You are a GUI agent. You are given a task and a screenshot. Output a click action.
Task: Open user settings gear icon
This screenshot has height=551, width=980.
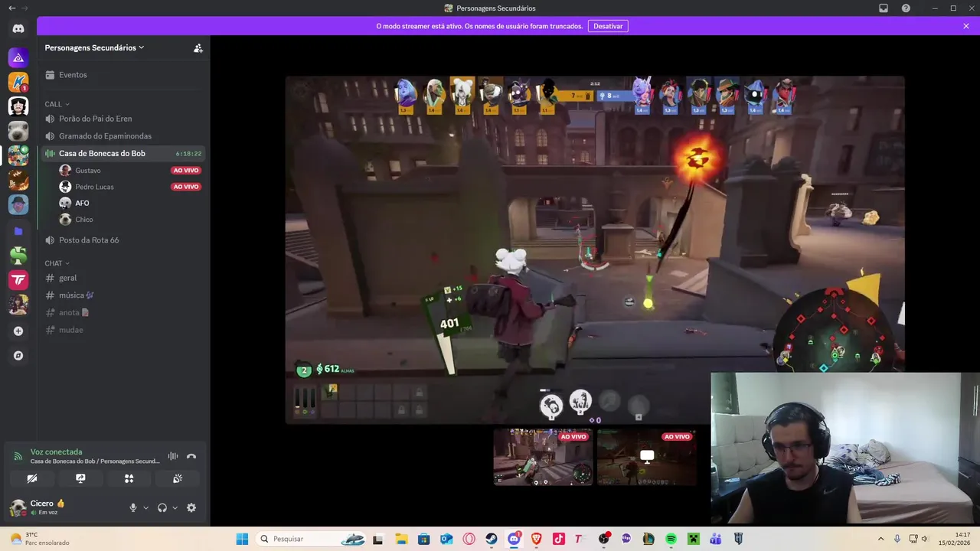point(191,507)
